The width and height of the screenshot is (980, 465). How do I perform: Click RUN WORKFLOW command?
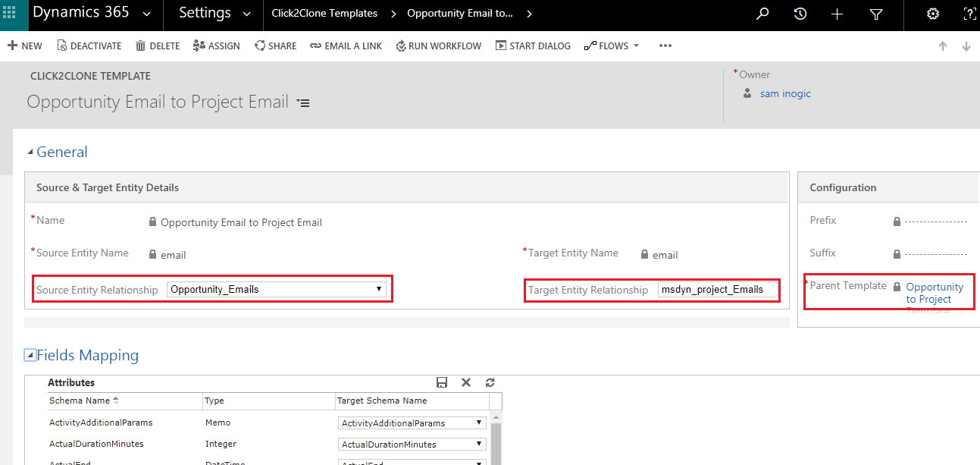pyautogui.click(x=438, y=46)
